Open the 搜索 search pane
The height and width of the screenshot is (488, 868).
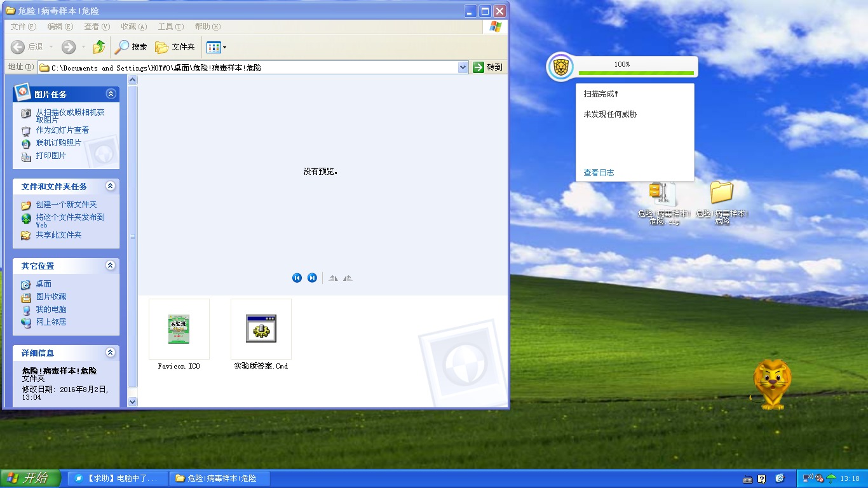(x=131, y=47)
